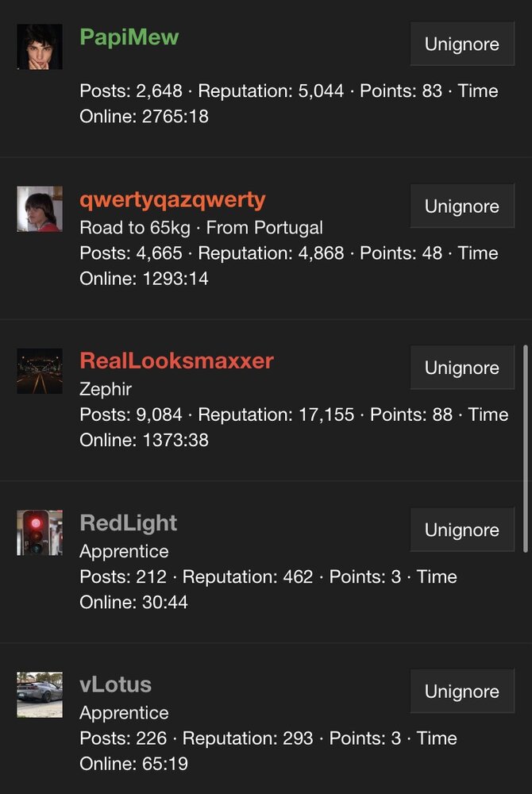This screenshot has width=532, height=794.
Task: Unignore the user RedLight
Action: coord(462,530)
